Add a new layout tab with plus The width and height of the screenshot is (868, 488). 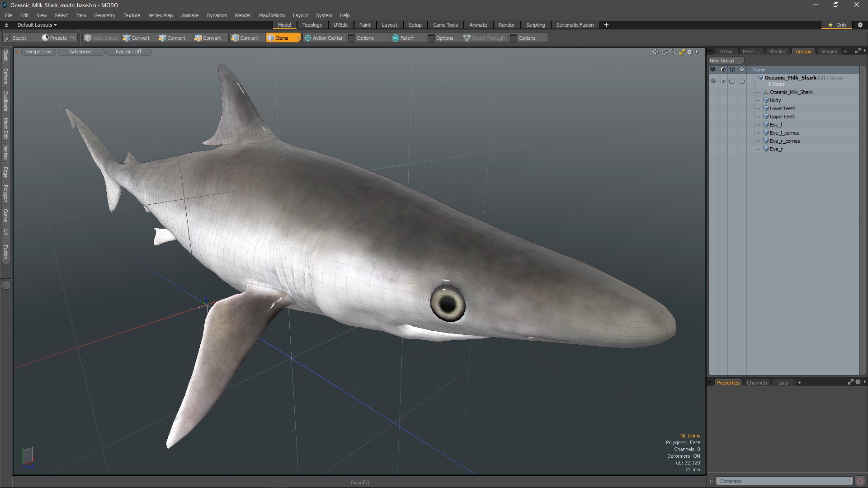pos(606,25)
